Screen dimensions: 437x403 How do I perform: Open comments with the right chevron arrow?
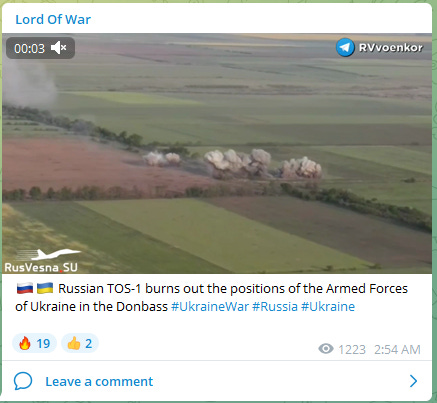(413, 381)
